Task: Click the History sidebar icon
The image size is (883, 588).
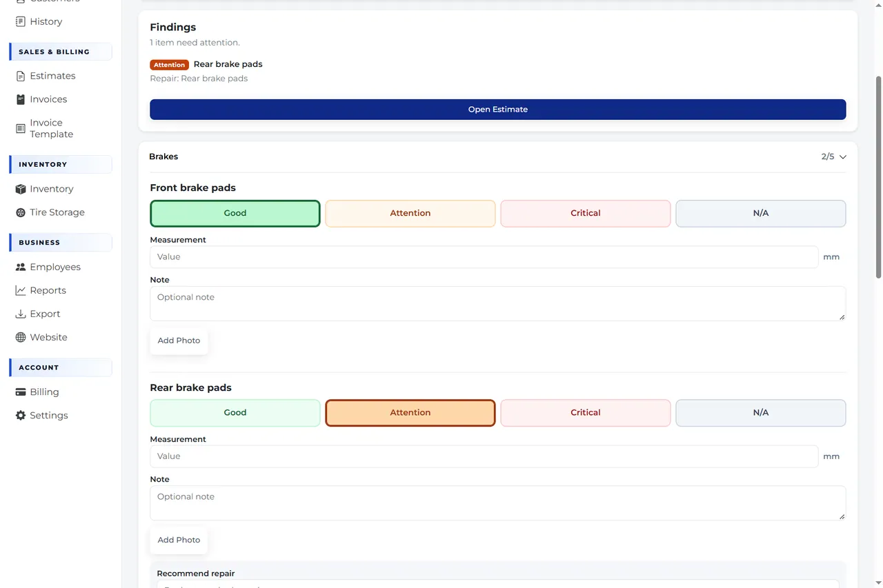Action: (x=21, y=21)
